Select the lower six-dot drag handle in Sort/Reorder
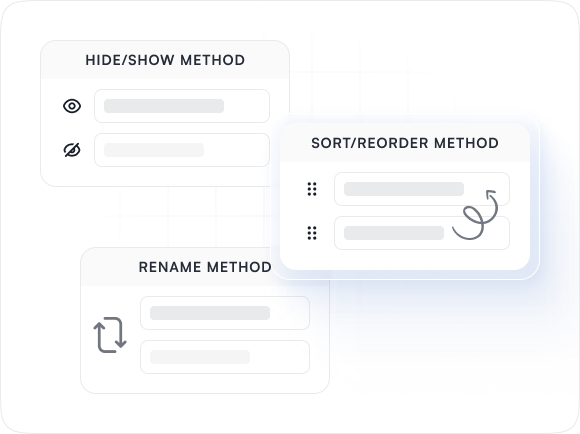 click(312, 233)
